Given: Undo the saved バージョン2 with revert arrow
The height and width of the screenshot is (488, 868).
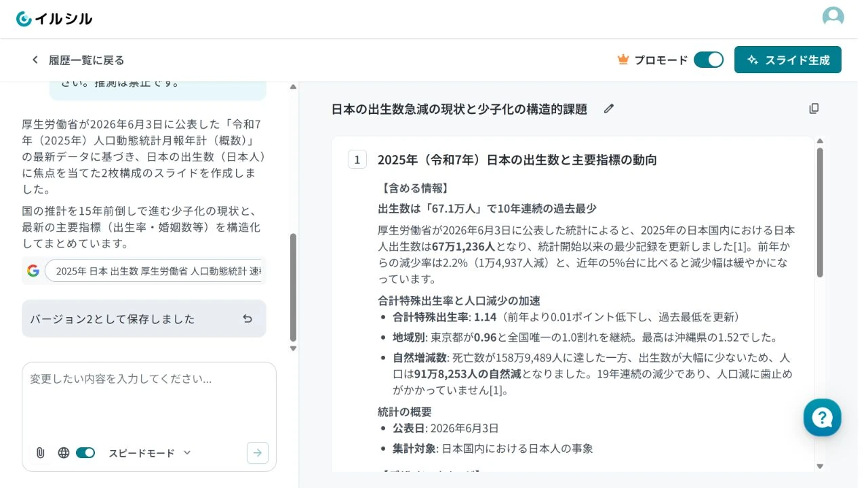Looking at the screenshot, I should (248, 319).
